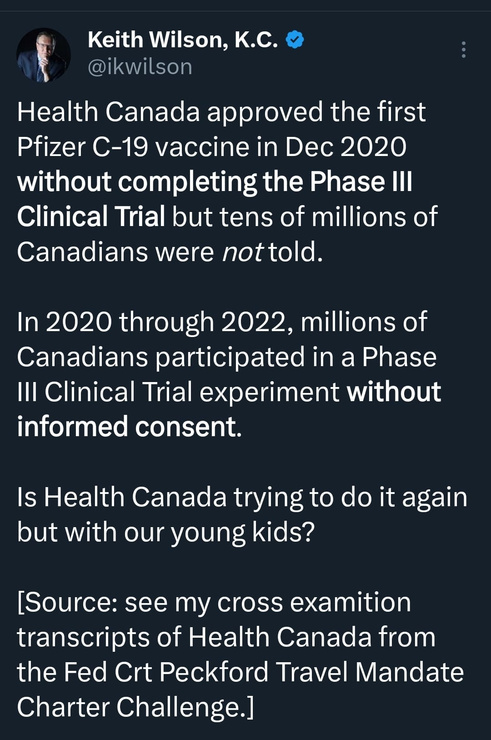Click the closing 'Charter Challenge.]' text
The image size is (491, 740).
[x=135, y=707]
